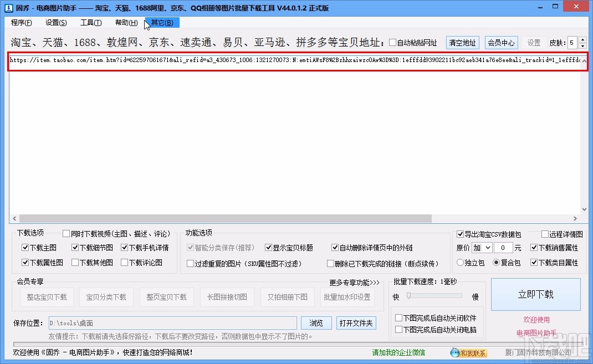593x364 pixels.
Task: Toggle 导出淘宝CSV数据包 checkbox
Action: (x=460, y=234)
